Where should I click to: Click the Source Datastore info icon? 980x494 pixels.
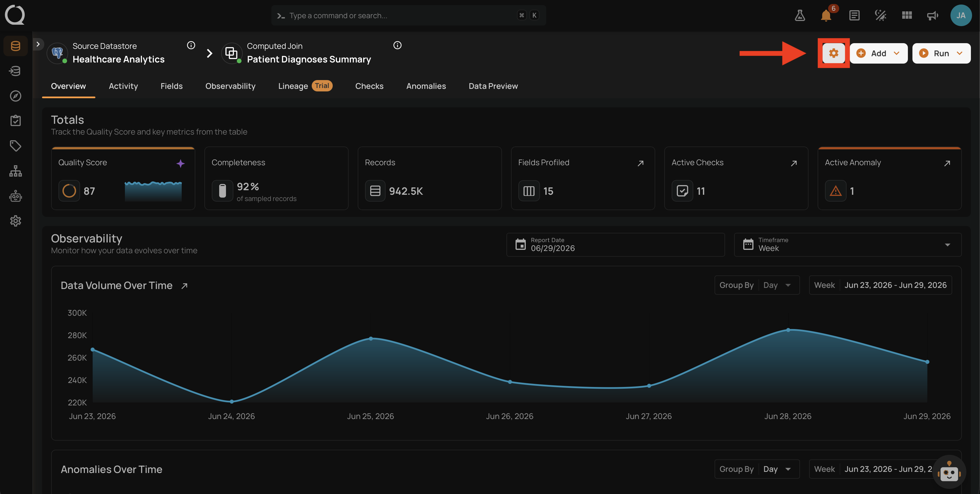(191, 45)
